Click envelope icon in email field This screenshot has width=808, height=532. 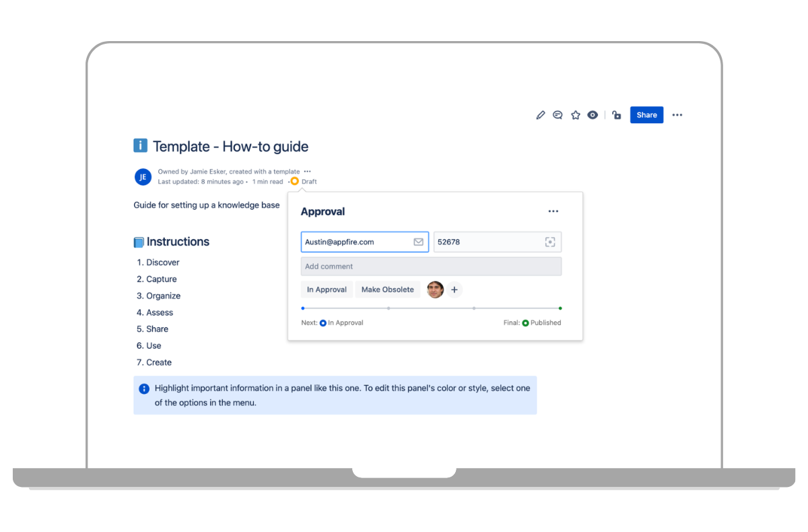(x=418, y=242)
